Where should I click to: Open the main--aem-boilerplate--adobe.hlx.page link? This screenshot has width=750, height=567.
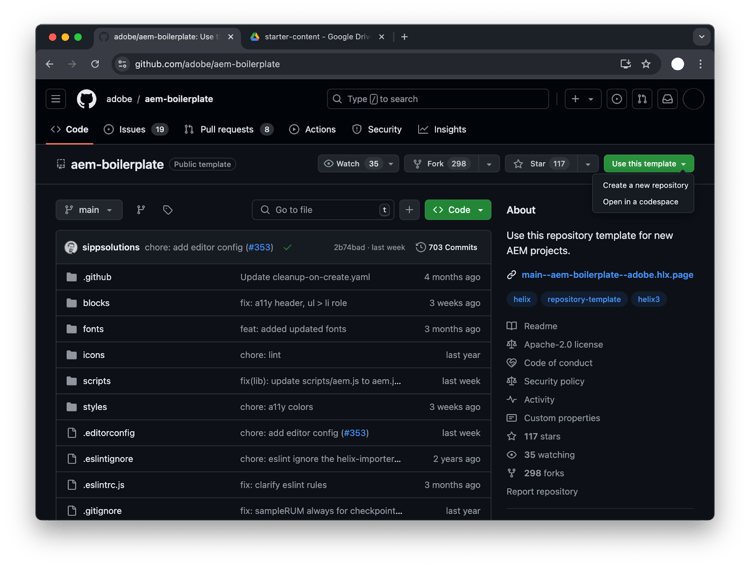pos(607,275)
